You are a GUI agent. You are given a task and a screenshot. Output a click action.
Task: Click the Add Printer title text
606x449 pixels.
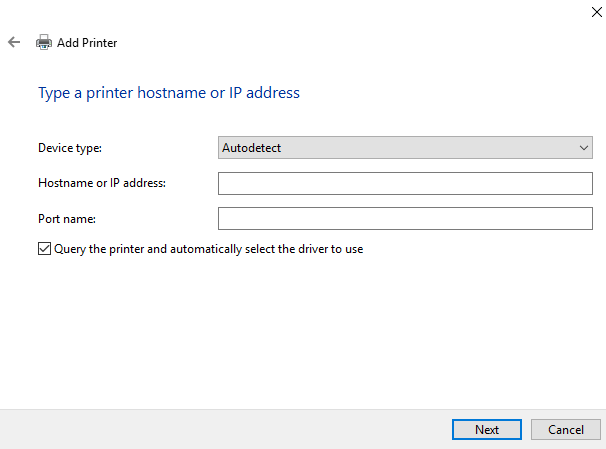coord(87,43)
